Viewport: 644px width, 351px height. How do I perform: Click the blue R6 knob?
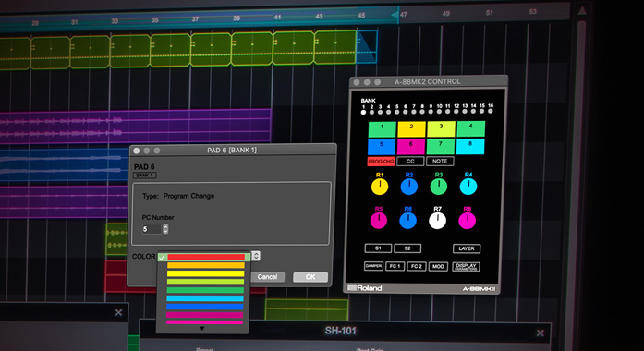click(x=407, y=221)
